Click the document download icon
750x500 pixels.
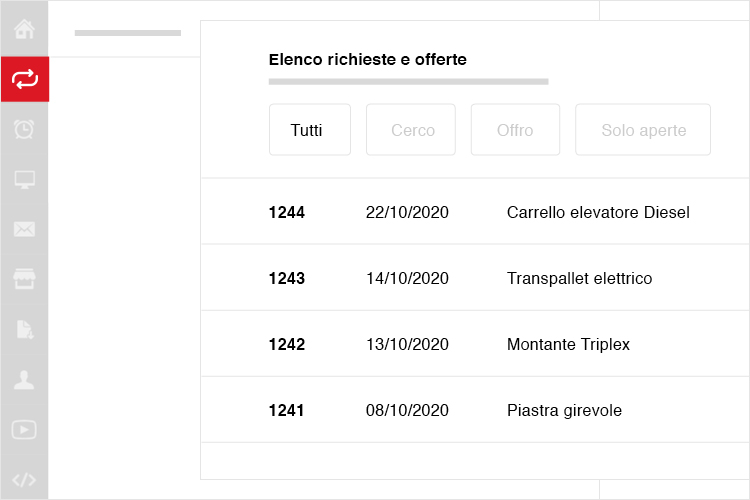coord(25,330)
